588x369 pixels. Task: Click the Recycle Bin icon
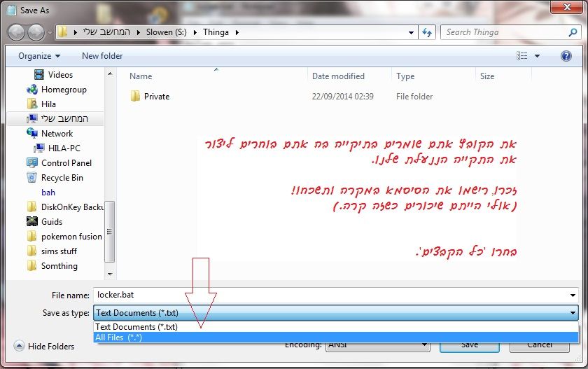pyautogui.click(x=32, y=177)
